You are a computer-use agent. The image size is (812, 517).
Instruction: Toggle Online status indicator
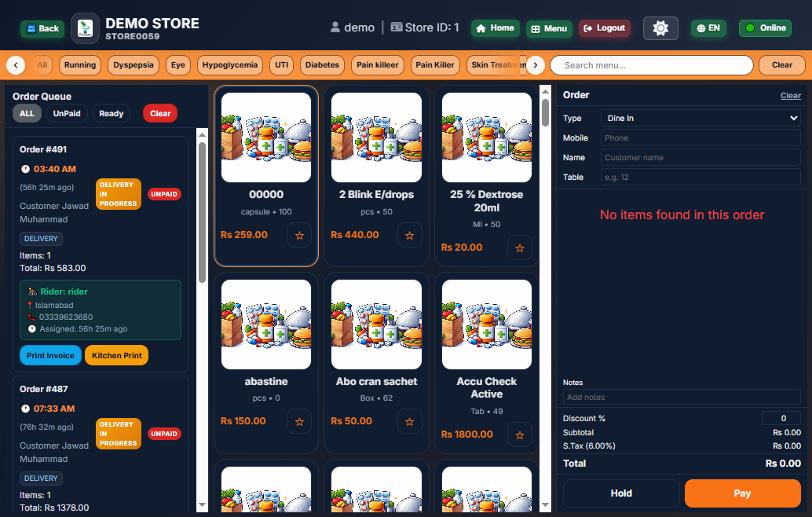[x=766, y=28]
